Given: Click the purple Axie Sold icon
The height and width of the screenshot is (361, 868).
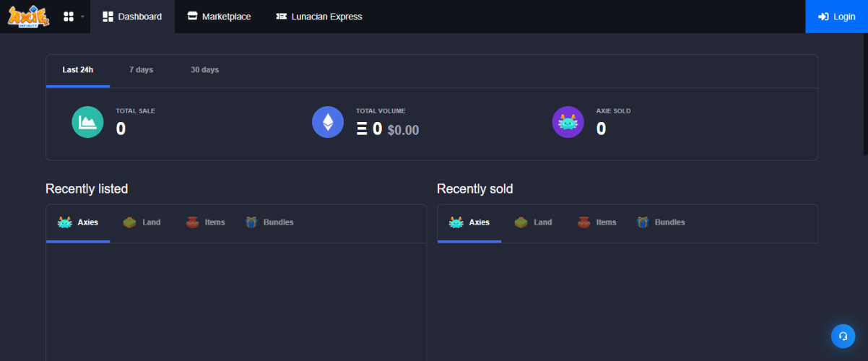Looking at the screenshot, I should pos(568,122).
